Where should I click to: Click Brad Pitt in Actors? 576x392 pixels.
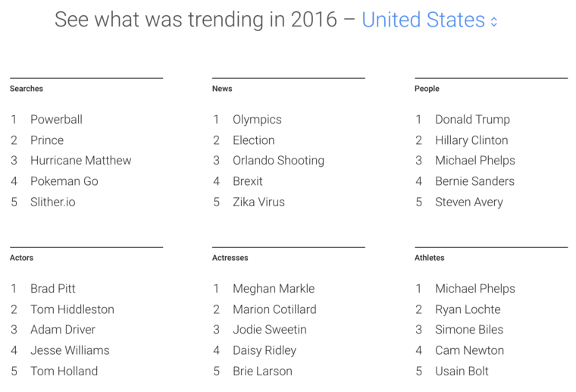point(53,289)
